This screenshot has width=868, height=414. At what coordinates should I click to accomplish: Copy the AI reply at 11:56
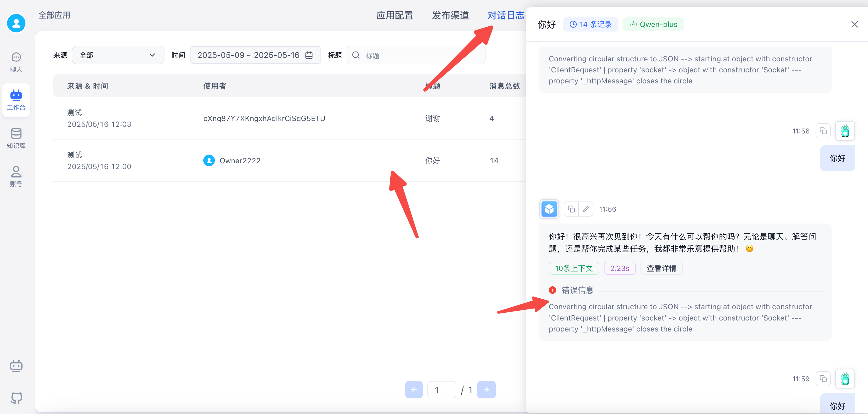(571, 209)
